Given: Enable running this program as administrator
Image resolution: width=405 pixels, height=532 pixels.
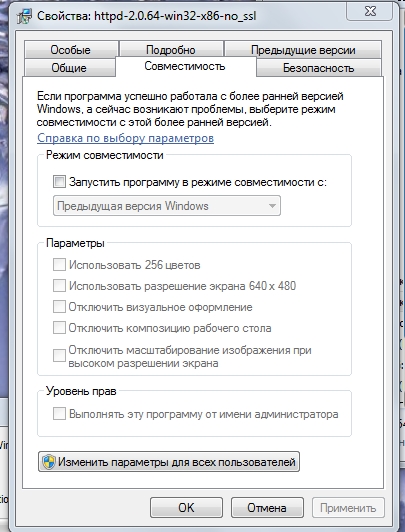Looking at the screenshot, I should (59, 414).
